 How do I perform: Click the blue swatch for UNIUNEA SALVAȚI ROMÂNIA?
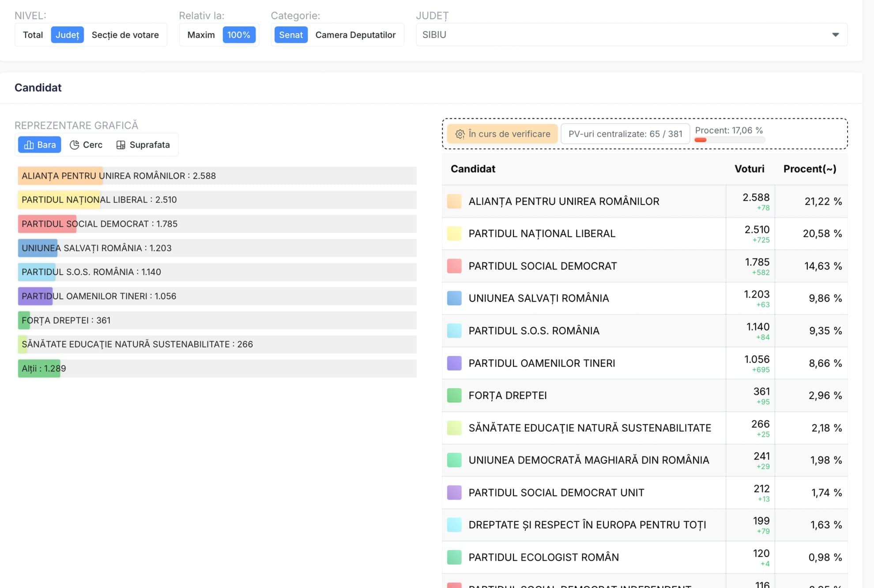tap(454, 298)
